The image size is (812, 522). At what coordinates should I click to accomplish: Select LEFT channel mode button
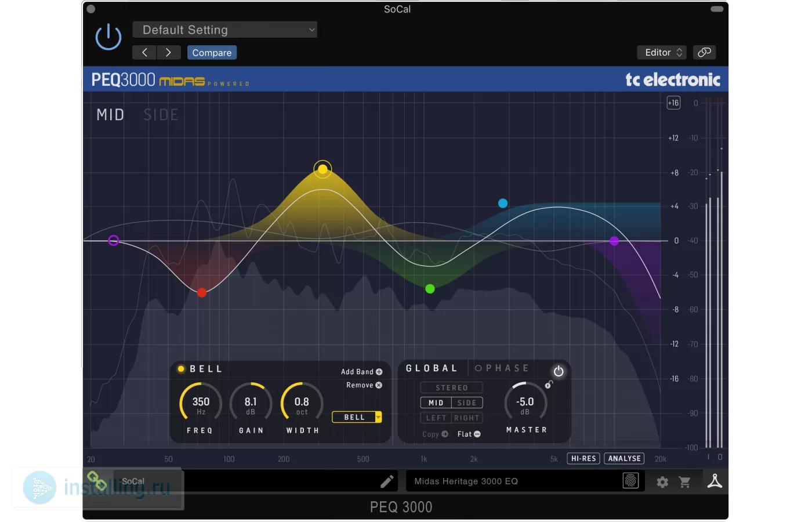click(x=436, y=418)
